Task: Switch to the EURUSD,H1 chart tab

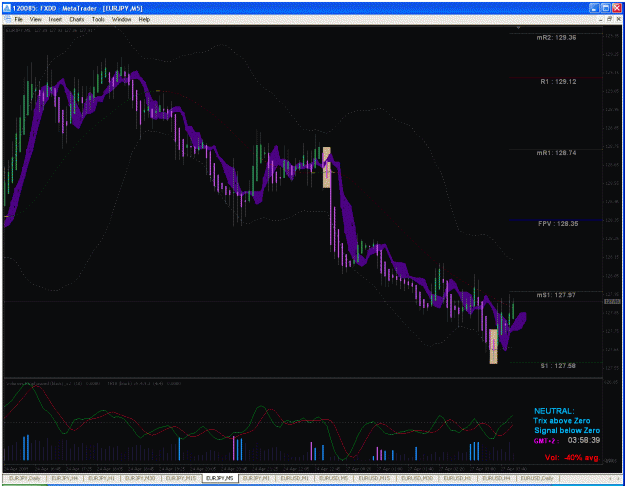Action: tap(457, 478)
